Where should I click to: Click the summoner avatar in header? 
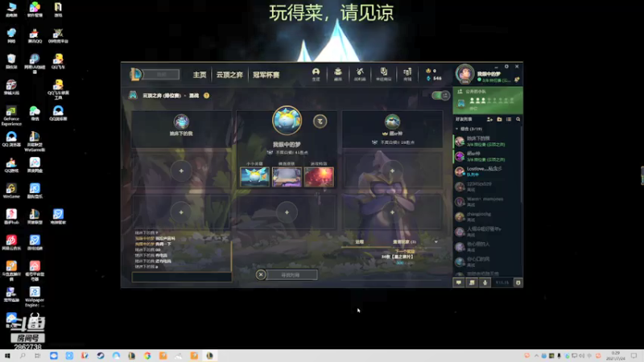coord(465,74)
